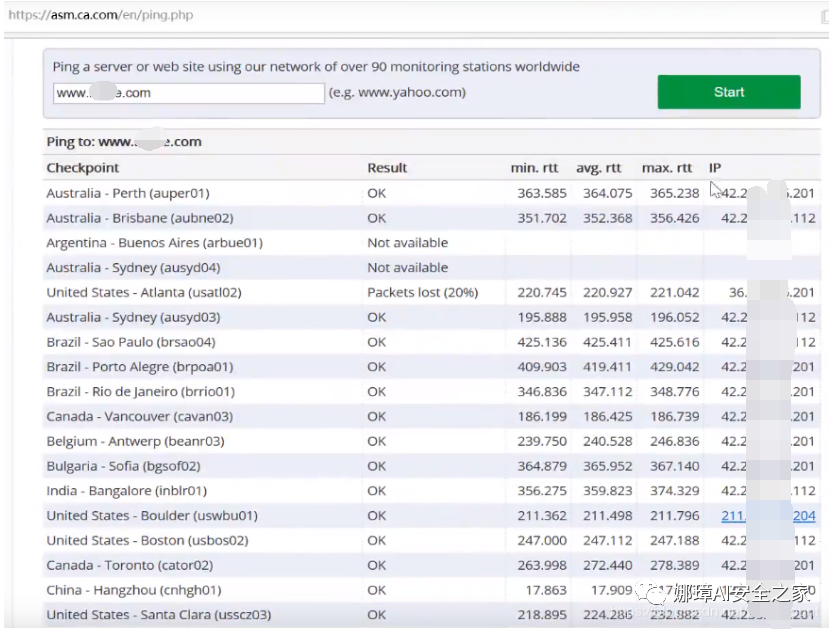Click the green Start button
Screen dimensions: 837x629
(729, 92)
